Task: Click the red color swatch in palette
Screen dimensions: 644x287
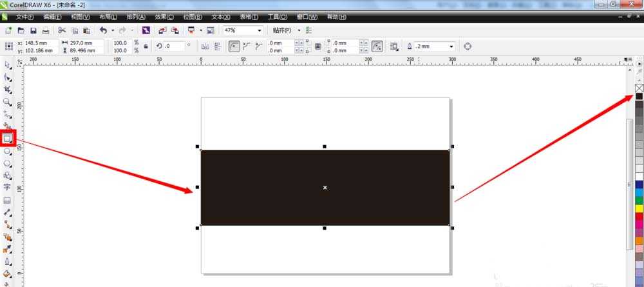Action: click(639, 216)
